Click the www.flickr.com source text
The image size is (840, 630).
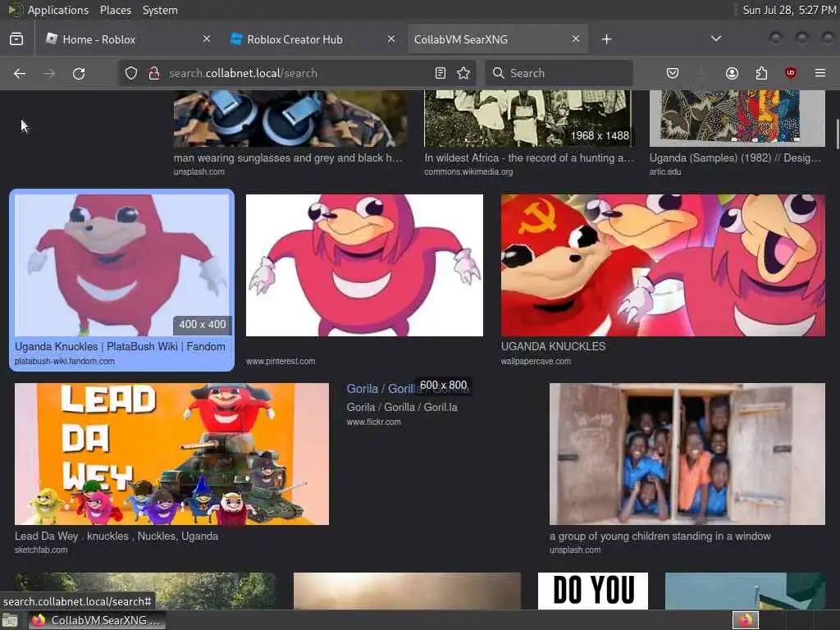[373, 422]
